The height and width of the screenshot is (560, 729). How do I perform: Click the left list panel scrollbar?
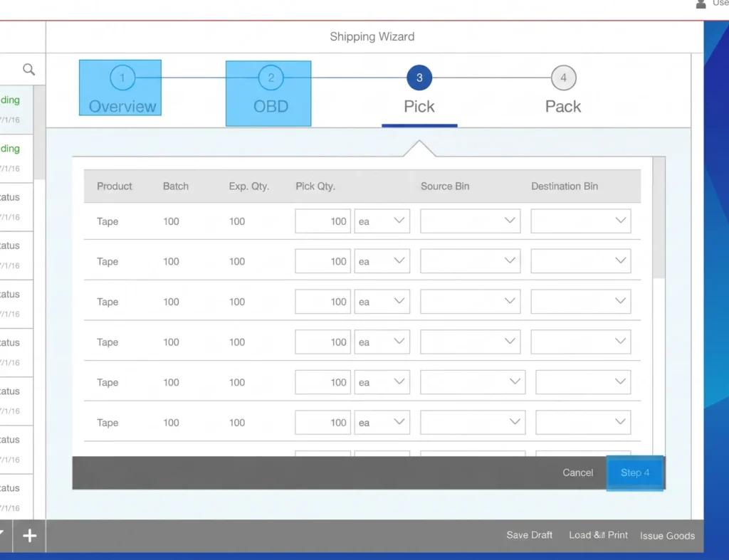pos(40,132)
